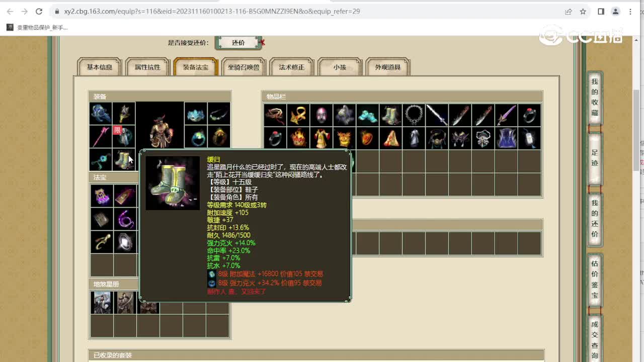
Task: Switch to the 法术修正 tab
Action: tap(292, 67)
